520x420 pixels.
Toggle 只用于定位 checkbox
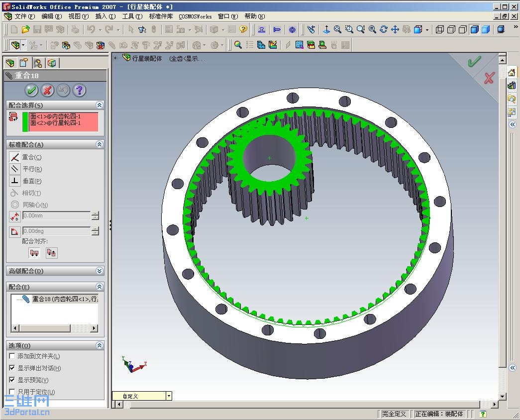click(x=12, y=392)
